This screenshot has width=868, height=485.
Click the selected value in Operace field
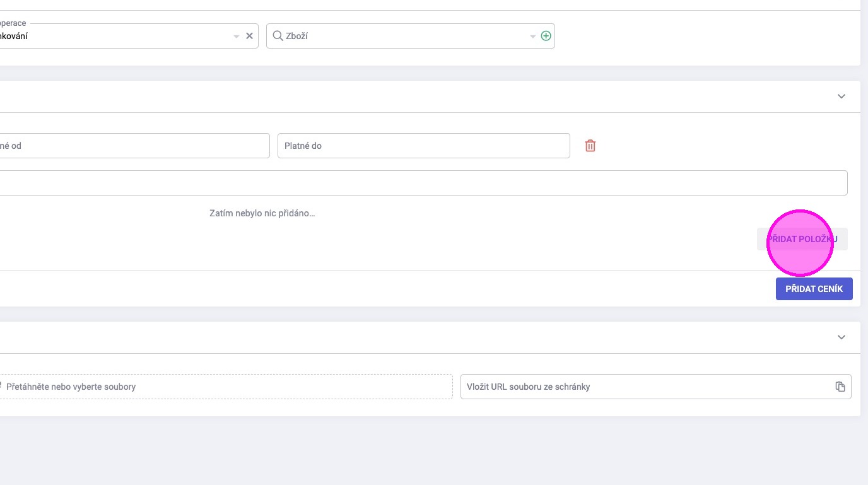(x=13, y=37)
